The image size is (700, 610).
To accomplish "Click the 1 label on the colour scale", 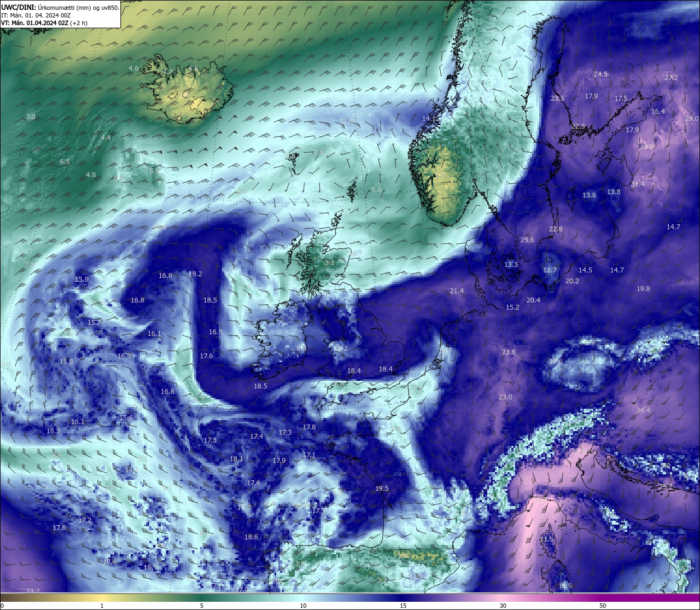I will [x=102, y=606].
